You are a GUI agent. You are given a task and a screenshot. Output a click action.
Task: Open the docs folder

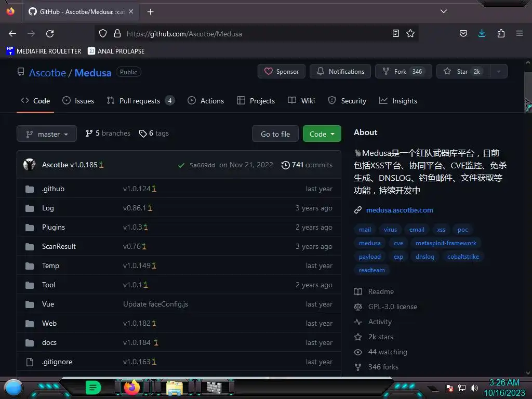49,343
